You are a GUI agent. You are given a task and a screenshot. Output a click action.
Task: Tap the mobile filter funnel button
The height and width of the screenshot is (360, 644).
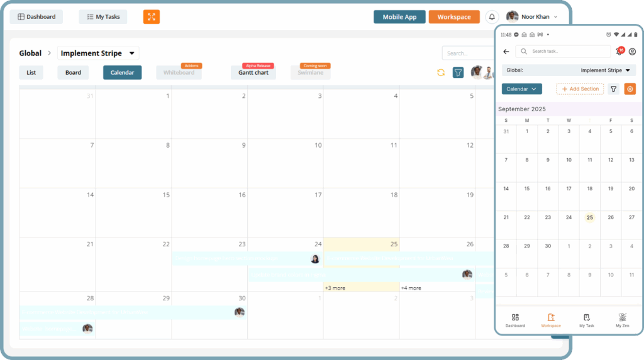(614, 89)
